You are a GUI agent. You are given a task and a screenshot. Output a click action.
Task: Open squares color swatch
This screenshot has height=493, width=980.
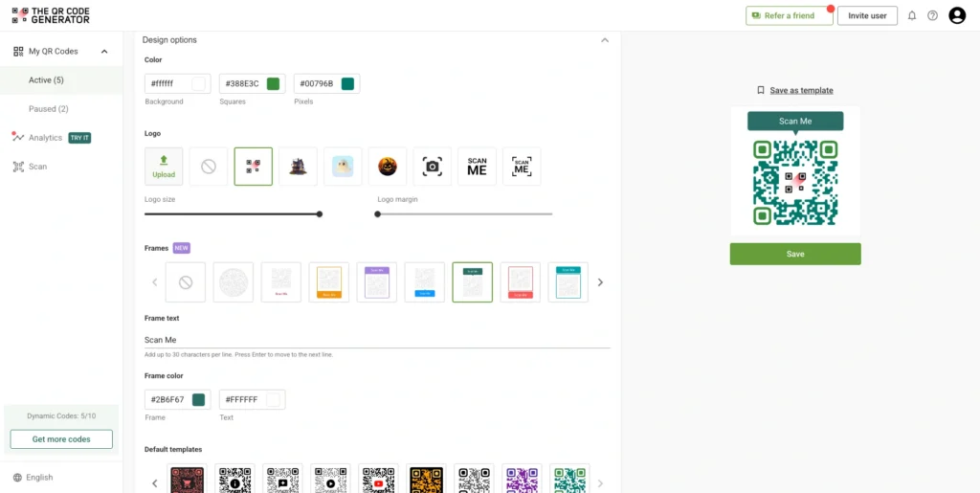pyautogui.click(x=273, y=83)
